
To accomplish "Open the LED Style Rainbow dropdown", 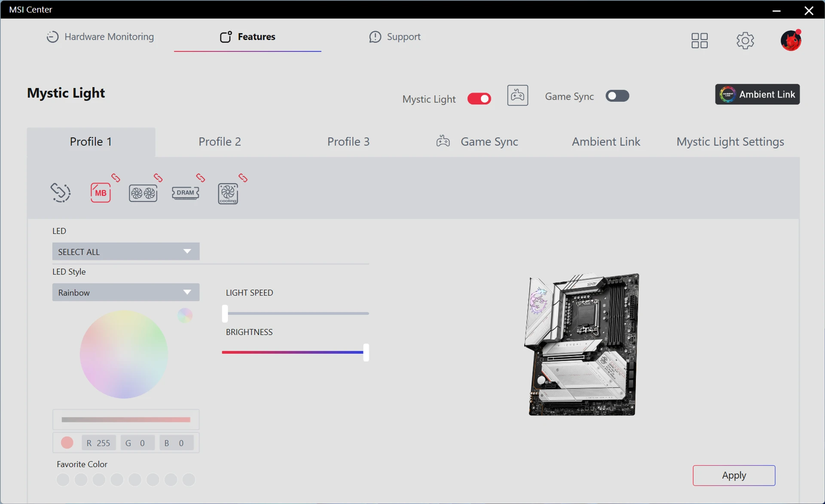I will tap(126, 293).
